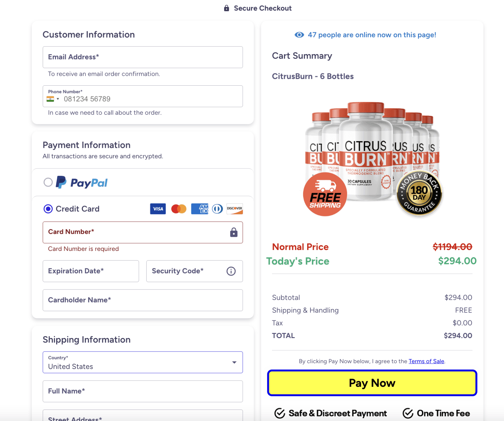
Task: Click the American Express logo
Action: point(199,209)
